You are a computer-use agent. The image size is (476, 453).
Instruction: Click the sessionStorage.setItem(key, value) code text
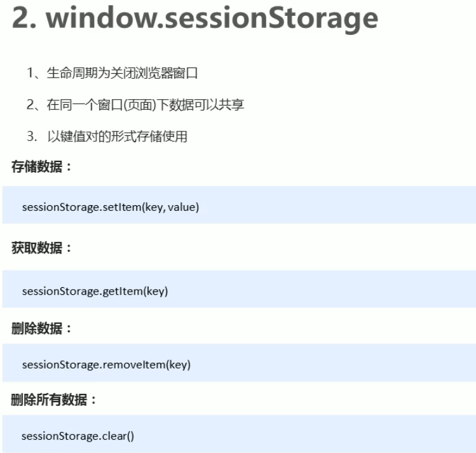111,207
